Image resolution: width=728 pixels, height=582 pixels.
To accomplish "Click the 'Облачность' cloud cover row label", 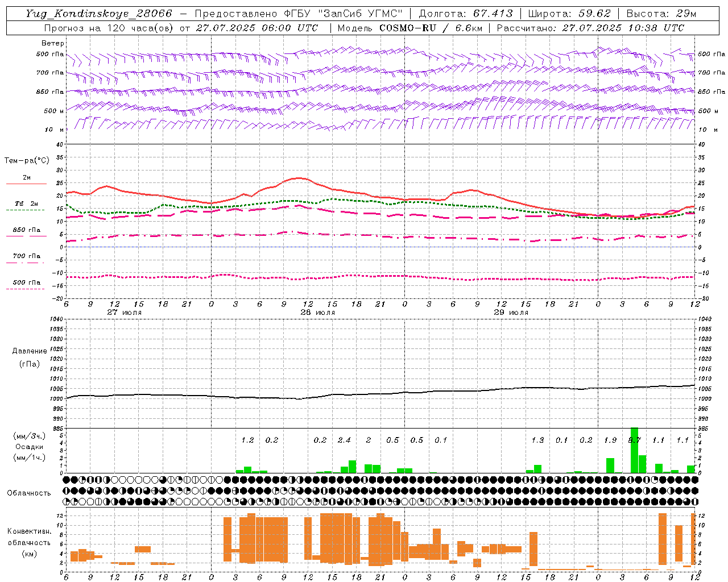I will tap(29, 493).
